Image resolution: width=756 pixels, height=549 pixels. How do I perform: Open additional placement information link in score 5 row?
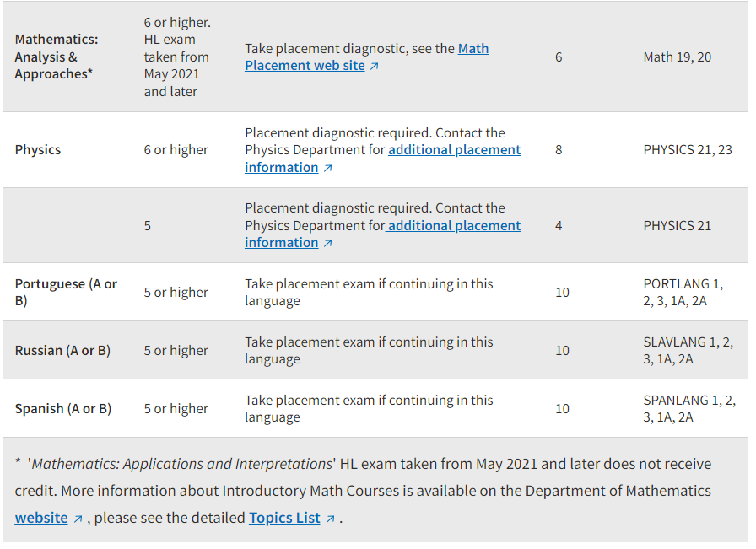click(x=382, y=234)
